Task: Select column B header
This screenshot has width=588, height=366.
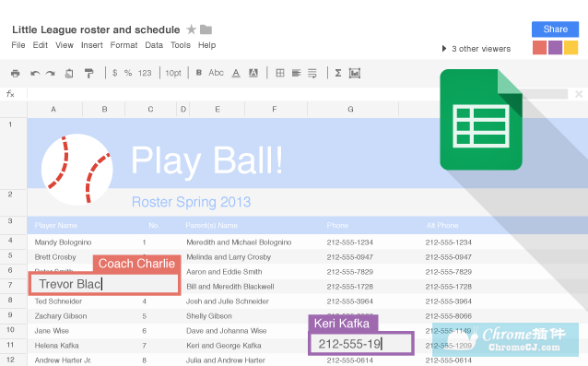Action: [104, 109]
